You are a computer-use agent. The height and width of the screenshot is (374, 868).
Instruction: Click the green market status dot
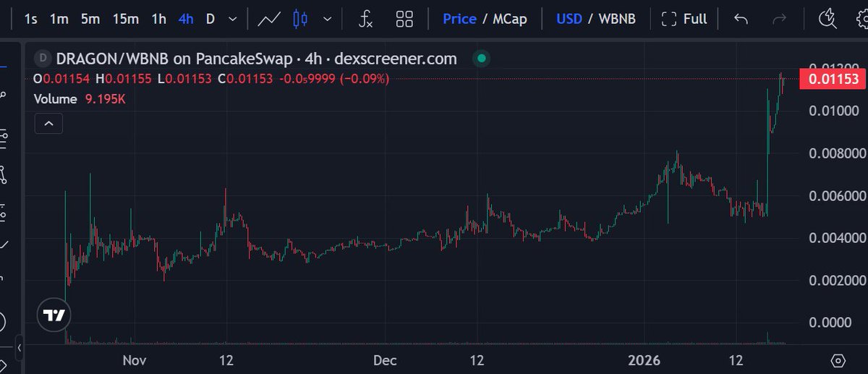click(480, 59)
